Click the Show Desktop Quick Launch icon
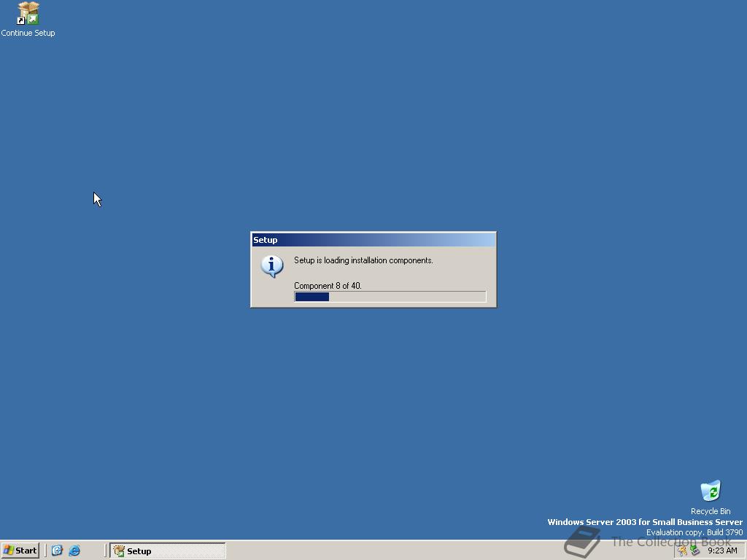747x560 pixels. point(57,551)
